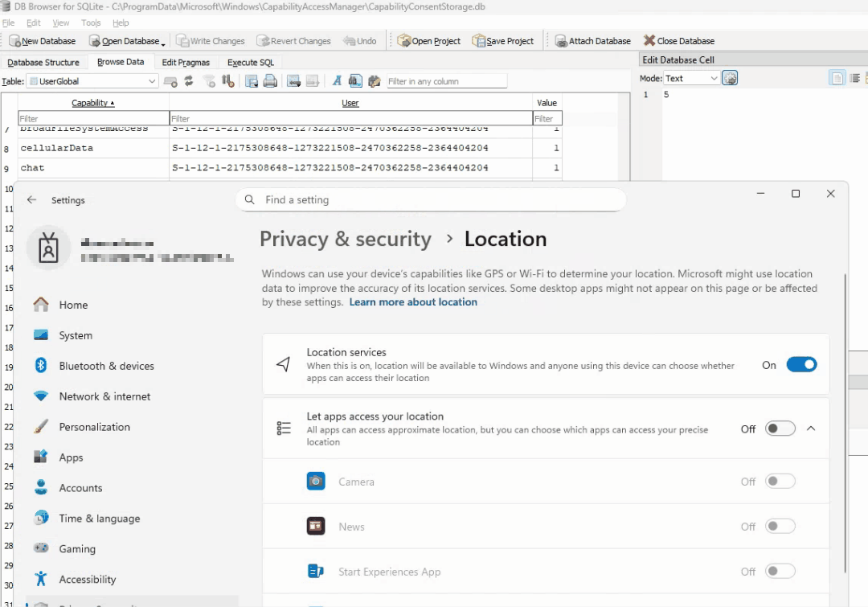
Task: Click the Close Database icon
Action: point(649,40)
